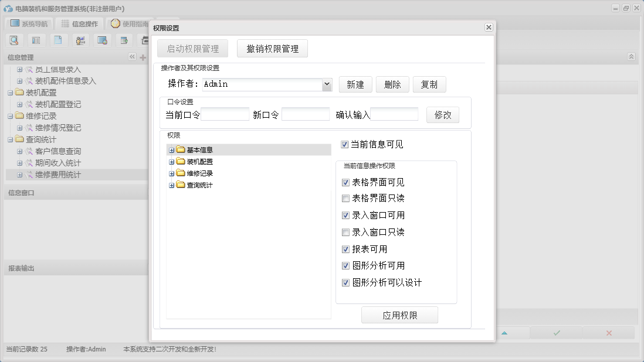This screenshot has height=362, width=644.
Task: Click the blue up arrow at bottom right
Action: [x=504, y=333]
